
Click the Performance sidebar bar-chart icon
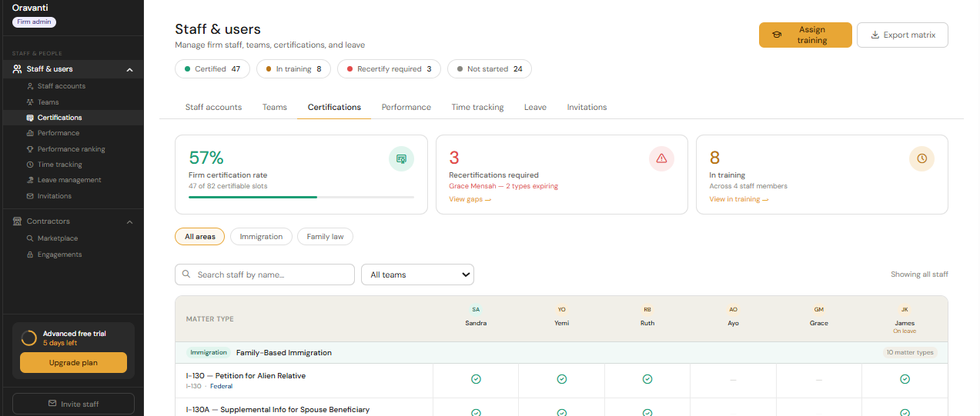pos(30,133)
